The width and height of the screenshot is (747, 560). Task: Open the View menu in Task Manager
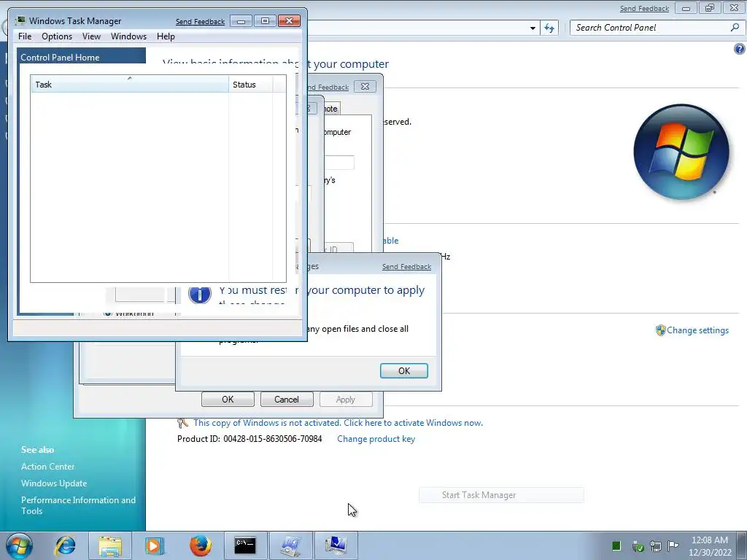[x=91, y=36]
